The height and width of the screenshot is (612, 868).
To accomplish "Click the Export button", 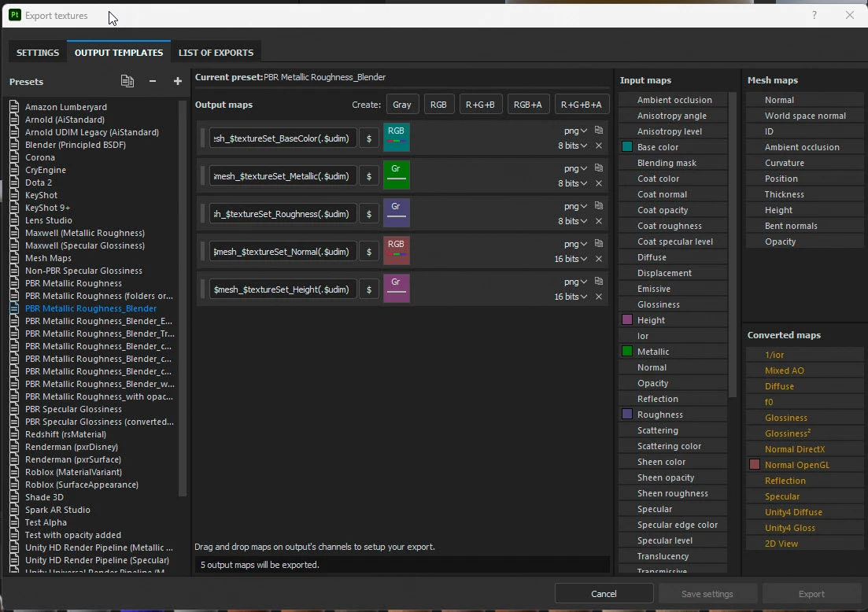I will 811,594.
